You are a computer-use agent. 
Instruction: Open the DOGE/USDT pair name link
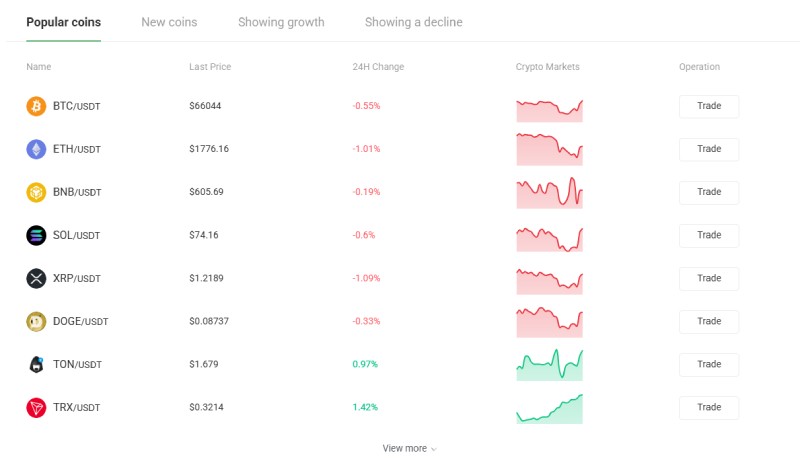tap(81, 322)
